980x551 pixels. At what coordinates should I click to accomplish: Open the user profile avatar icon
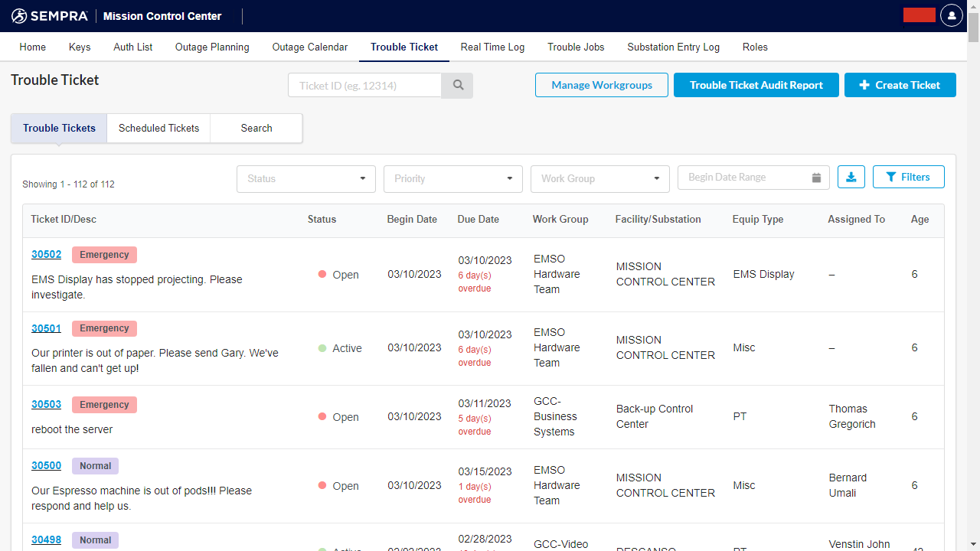click(x=951, y=15)
